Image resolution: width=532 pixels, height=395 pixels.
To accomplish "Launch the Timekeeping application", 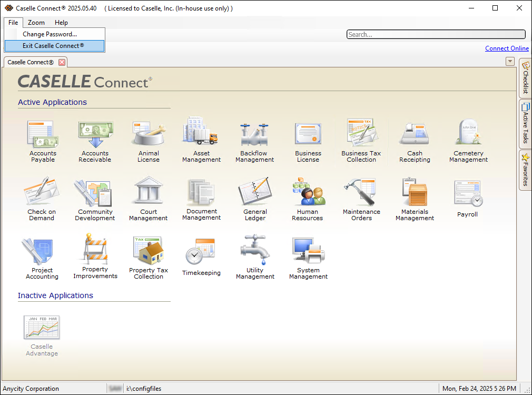I will coord(201,257).
